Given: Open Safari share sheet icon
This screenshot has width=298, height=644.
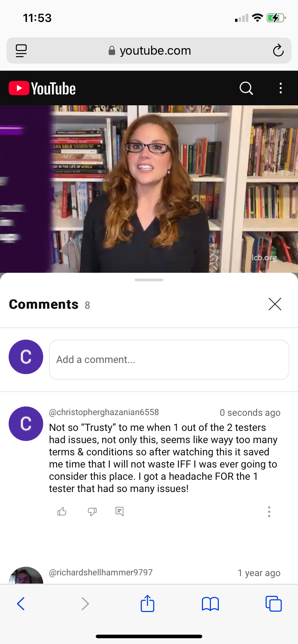Looking at the screenshot, I should point(148,603).
